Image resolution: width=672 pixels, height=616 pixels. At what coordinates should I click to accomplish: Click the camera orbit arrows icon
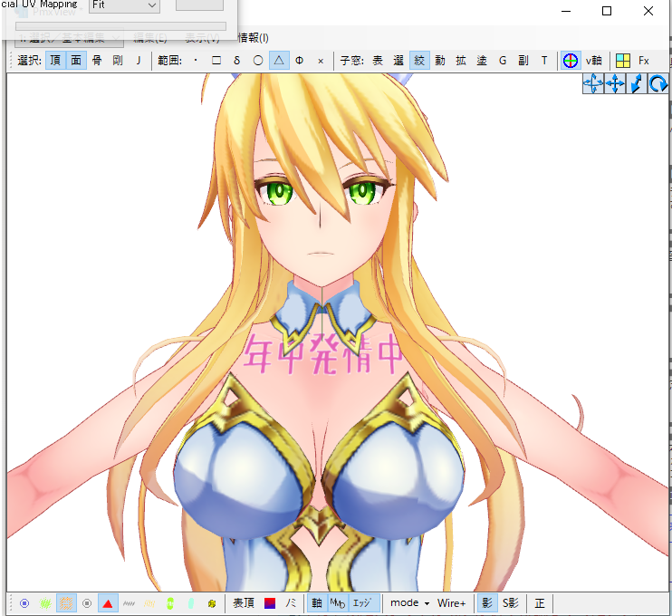[x=593, y=83]
